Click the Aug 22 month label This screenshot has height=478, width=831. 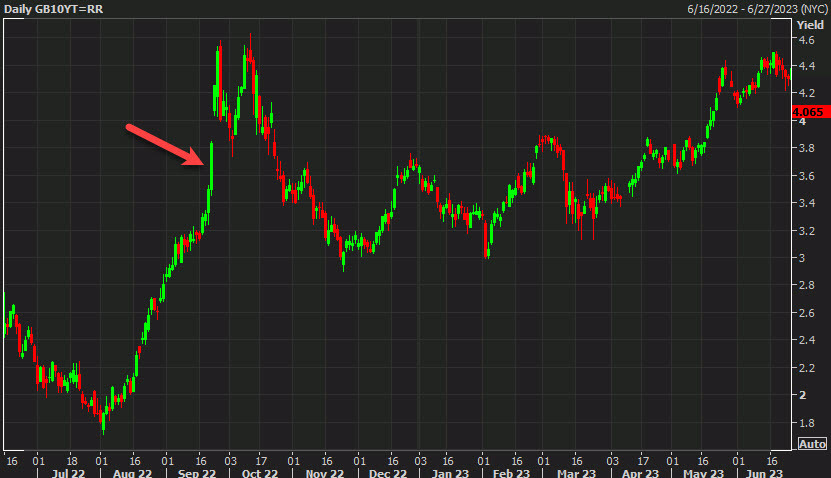(x=132, y=473)
